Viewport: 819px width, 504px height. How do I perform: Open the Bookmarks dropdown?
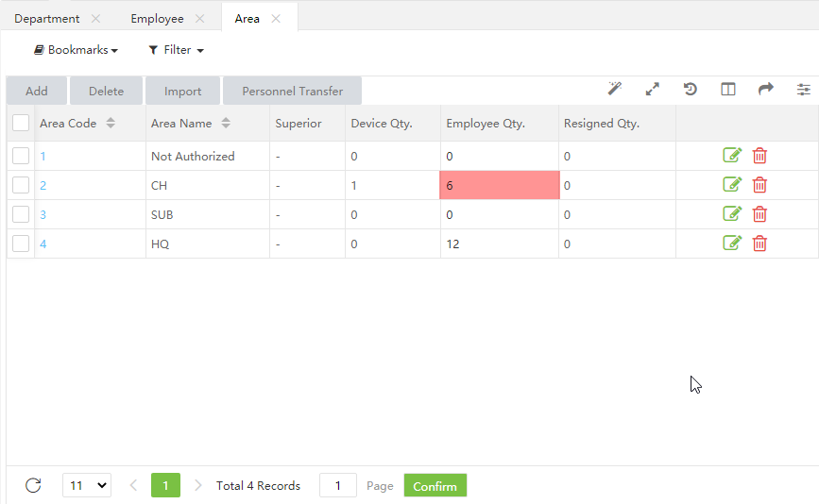(x=77, y=50)
